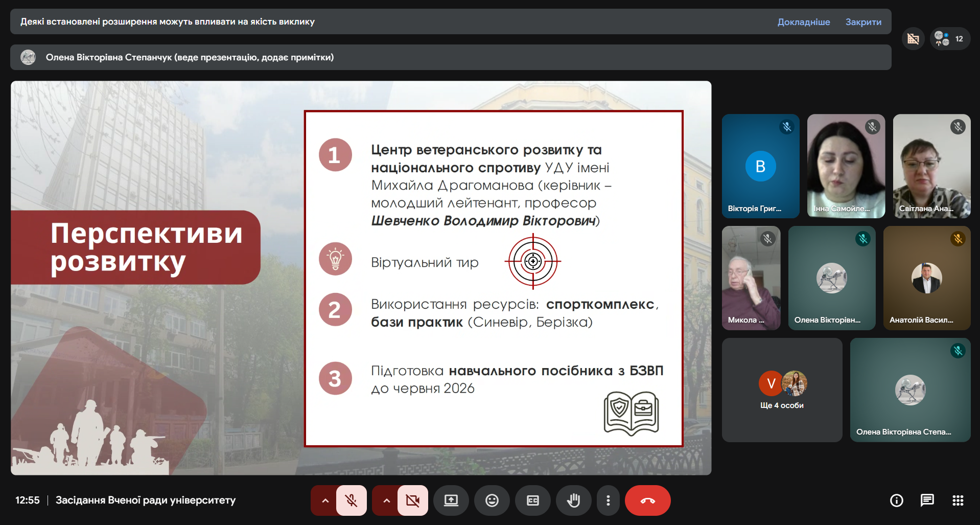Select Світлана's video thumbnail
The image size is (980, 525).
click(931, 166)
